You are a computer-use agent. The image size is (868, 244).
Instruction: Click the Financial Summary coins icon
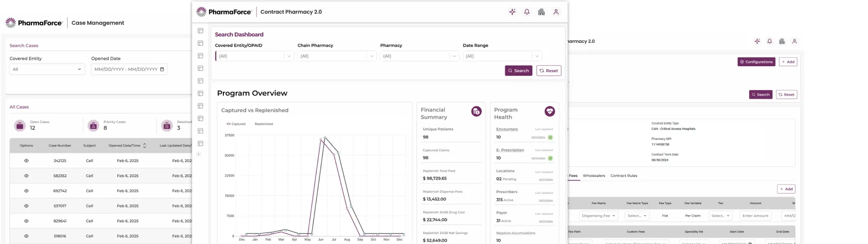pyautogui.click(x=476, y=112)
